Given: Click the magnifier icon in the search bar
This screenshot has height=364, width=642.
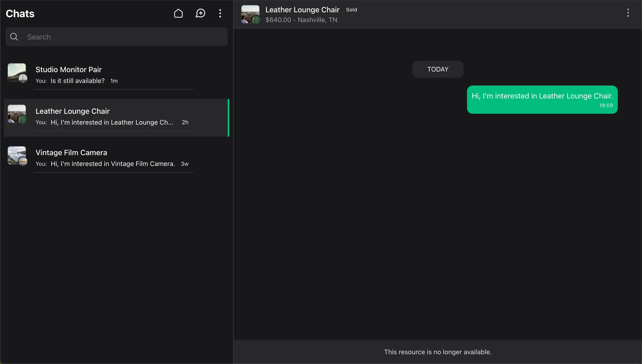Looking at the screenshot, I should pyautogui.click(x=14, y=37).
